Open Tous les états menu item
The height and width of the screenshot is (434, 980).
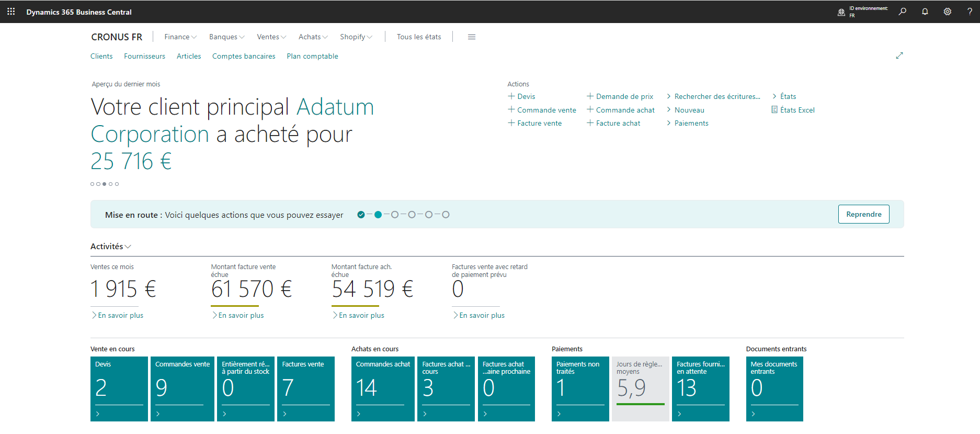coord(419,37)
